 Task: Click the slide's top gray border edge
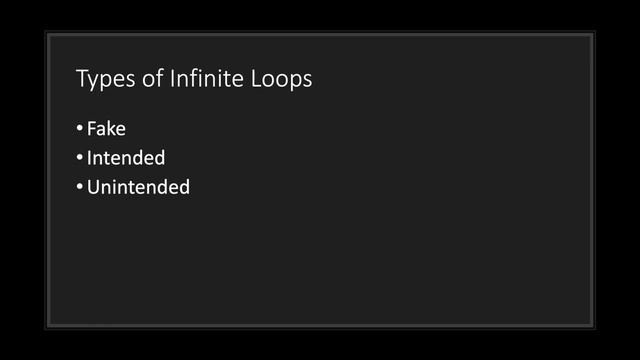tap(320, 34)
